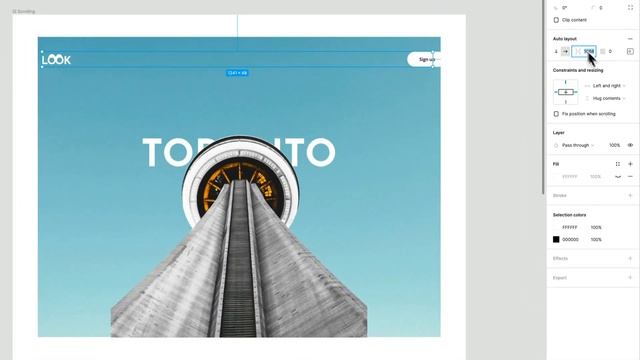Click the constraints diagram widget
Viewport: 640px width, 360px height.
coord(566,92)
